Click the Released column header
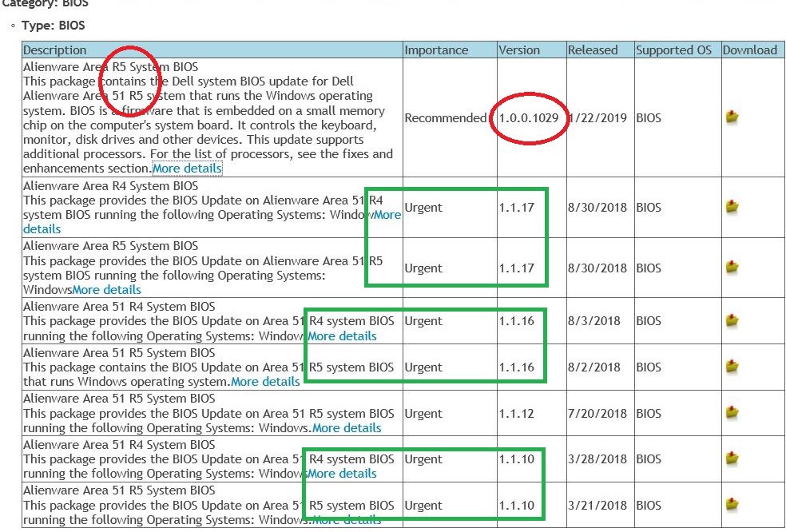Viewport: 786px width, 532px height. [x=593, y=50]
